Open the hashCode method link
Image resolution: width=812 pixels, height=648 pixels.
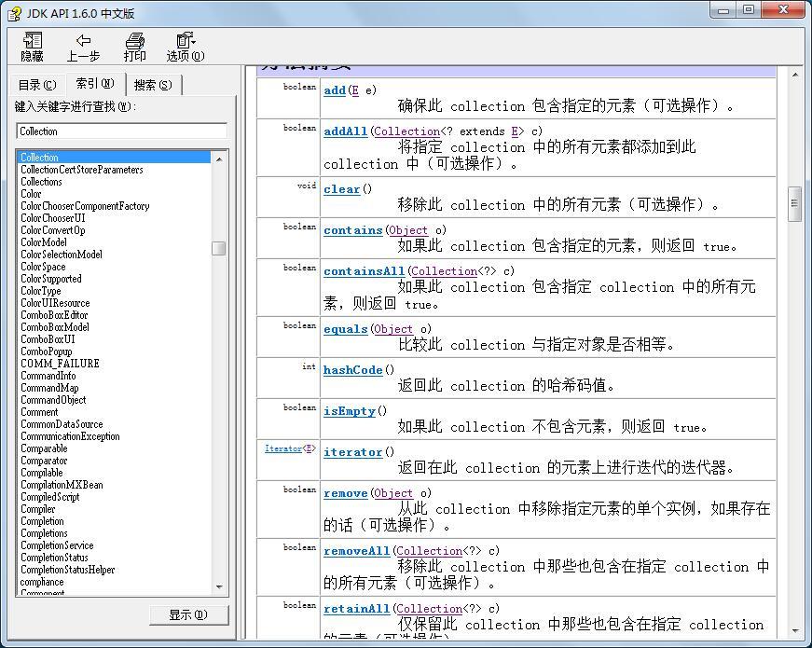[x=352, y=370]
